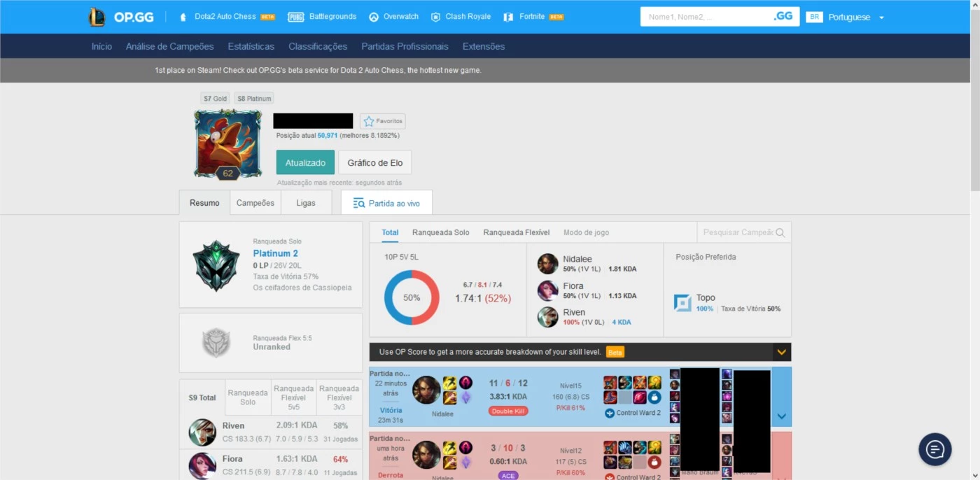Screen dimensions: 980x480
Task: Click Nidalee icon in recent champions
Action: pos(547,264)
